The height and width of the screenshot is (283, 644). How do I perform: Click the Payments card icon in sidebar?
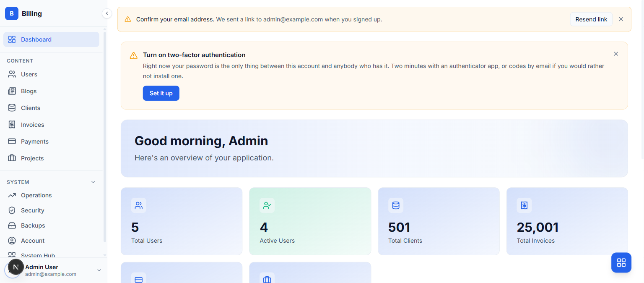[12, 141]
